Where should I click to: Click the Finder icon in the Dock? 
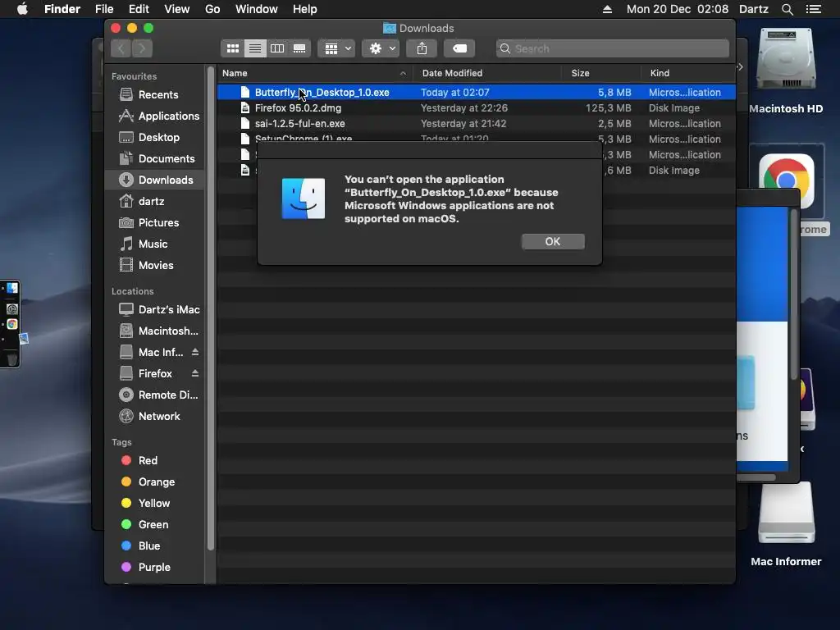point(11,288)
